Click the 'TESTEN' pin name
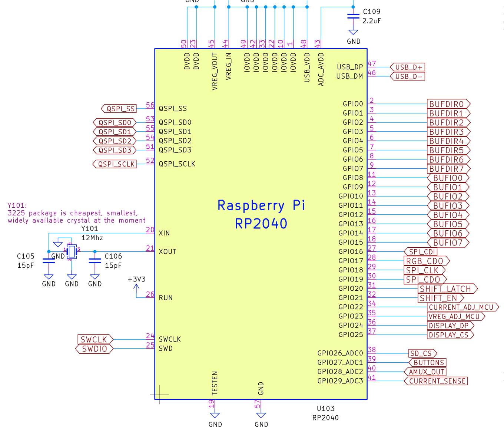This screenshot has height=432, width=504. [x=215, y=383]
